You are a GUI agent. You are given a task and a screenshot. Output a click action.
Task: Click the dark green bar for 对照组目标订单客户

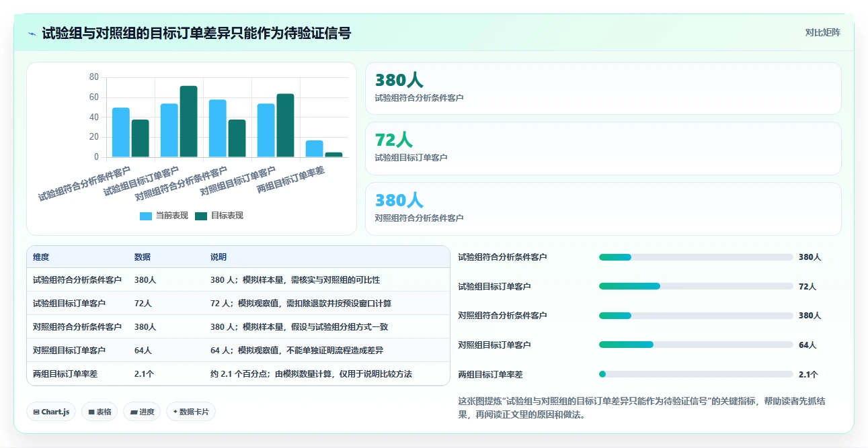pos(285,126)
